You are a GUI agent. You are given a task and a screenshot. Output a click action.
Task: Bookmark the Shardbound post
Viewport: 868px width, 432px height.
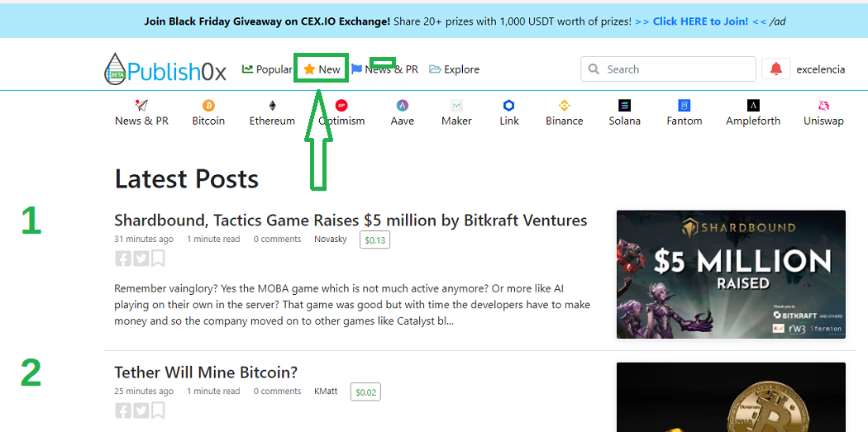point(158,259)
